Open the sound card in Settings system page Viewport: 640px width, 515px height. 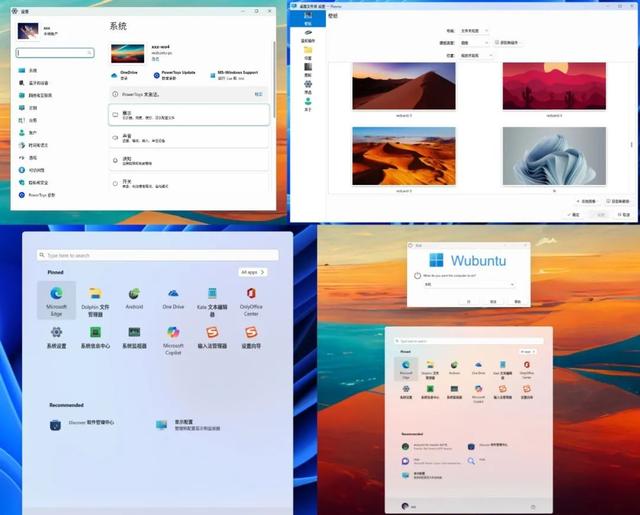point(189,138)
